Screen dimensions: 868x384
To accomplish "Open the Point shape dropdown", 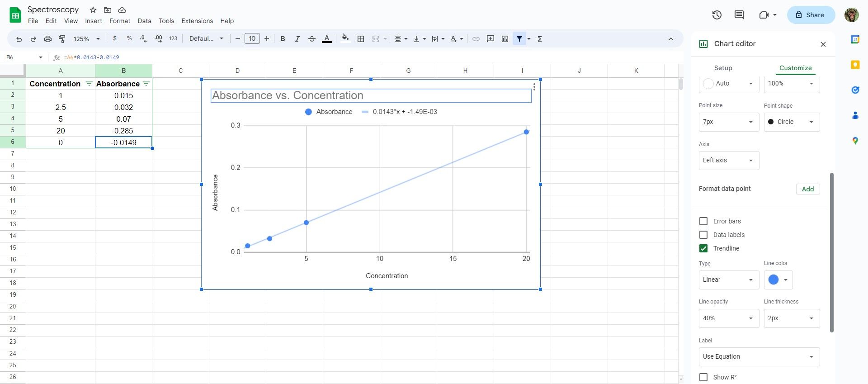I will (x=792, y=122).
